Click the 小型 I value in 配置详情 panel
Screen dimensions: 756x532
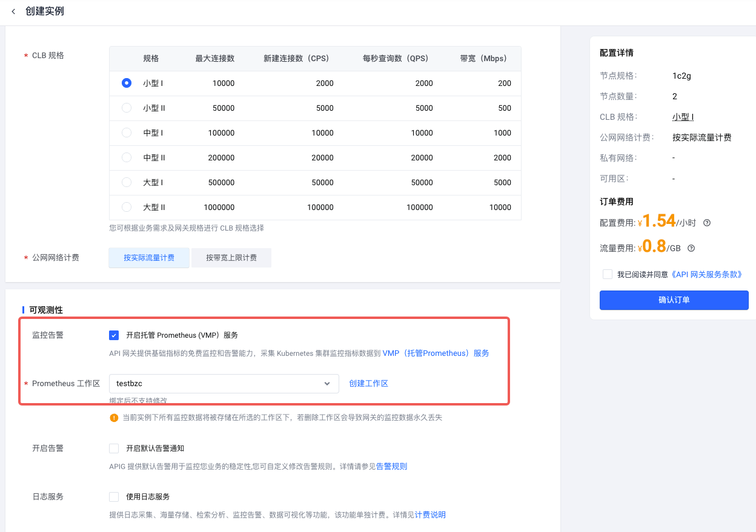click(683, 117)
